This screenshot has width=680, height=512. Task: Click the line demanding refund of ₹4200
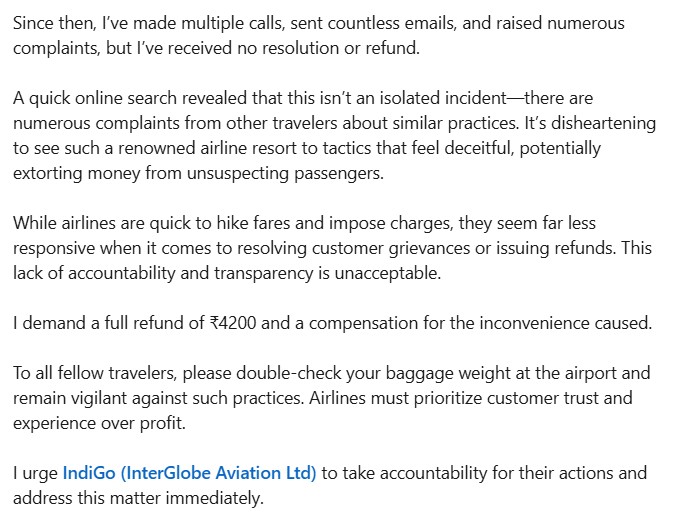(333, 323)
